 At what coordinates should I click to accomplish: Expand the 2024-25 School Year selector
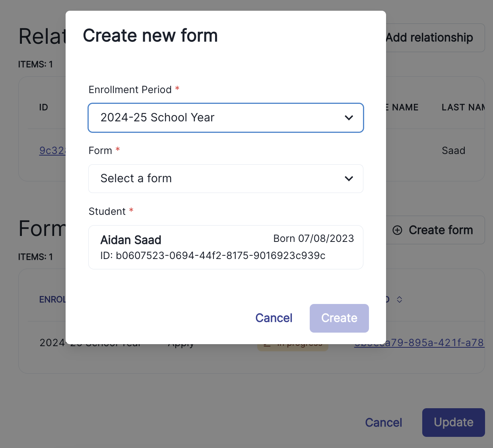tap(226, 118)
